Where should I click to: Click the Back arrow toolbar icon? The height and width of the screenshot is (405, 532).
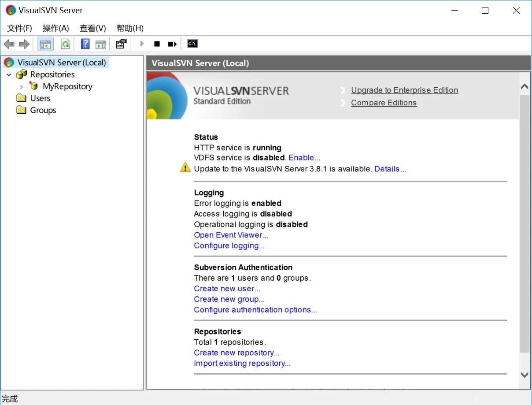click(9, 44)
